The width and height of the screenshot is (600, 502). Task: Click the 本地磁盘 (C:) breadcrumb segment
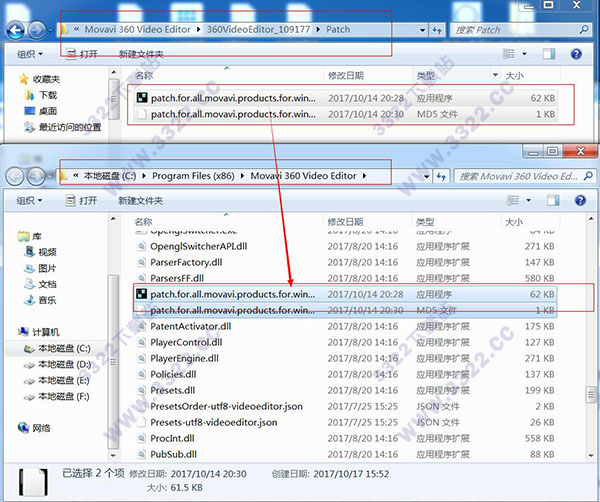click(110, 176)
